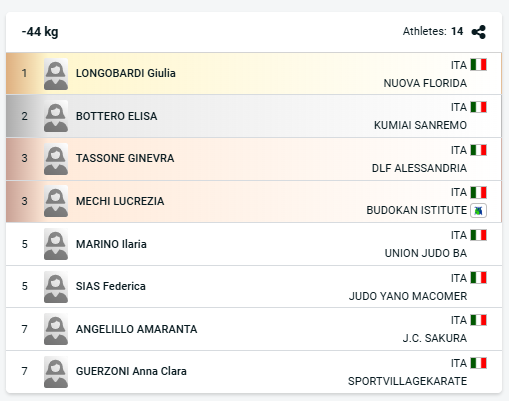This screenshot has height=401, width=509.
Task: Open LONGOBARDI Giulia's avatar placeholder
Action: click(56, 74)
